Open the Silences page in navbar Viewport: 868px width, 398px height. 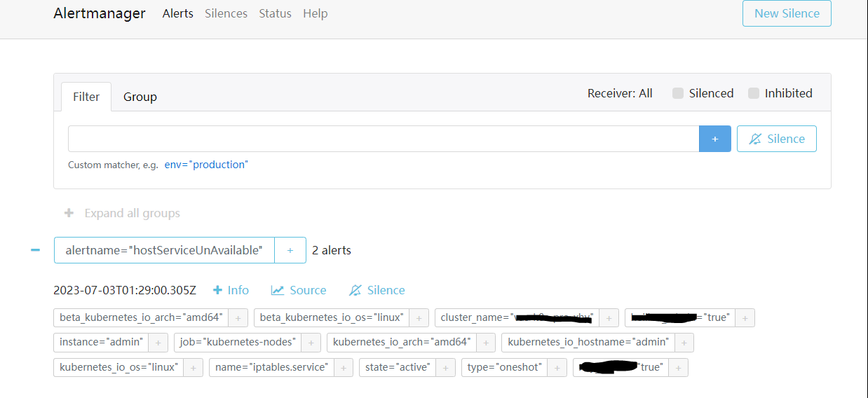(x=226, y=13)
